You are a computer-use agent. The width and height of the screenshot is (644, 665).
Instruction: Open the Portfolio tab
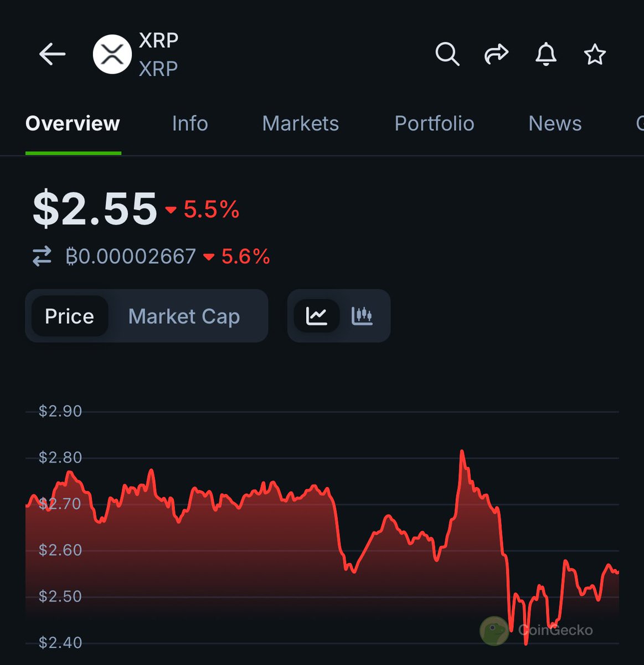click(x=434, y=124)
